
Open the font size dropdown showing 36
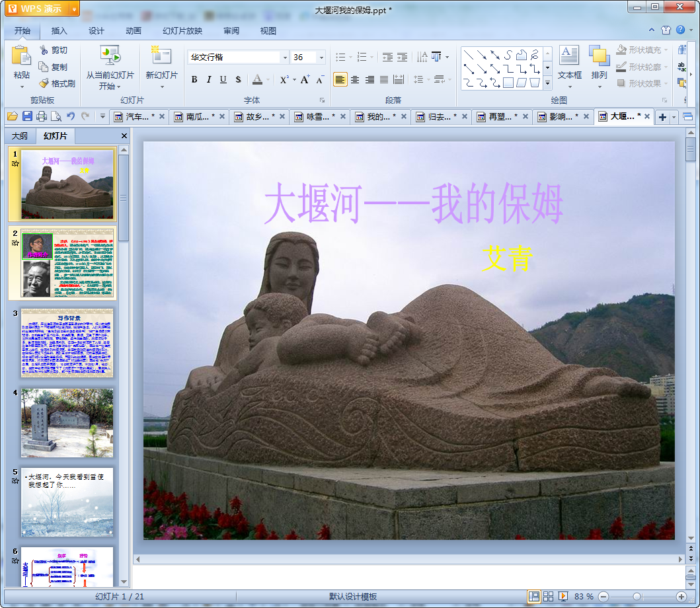coord(321,57)
